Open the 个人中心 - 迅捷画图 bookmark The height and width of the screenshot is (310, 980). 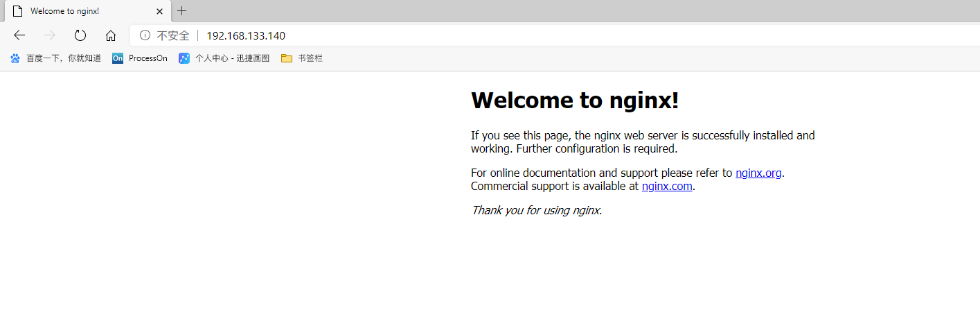coord(224,58)
